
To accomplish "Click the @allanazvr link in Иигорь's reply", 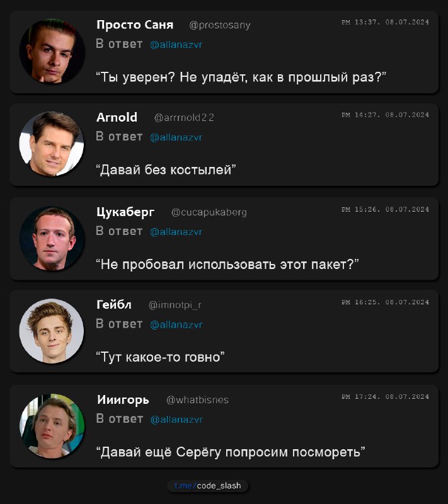I will (176, 420).
